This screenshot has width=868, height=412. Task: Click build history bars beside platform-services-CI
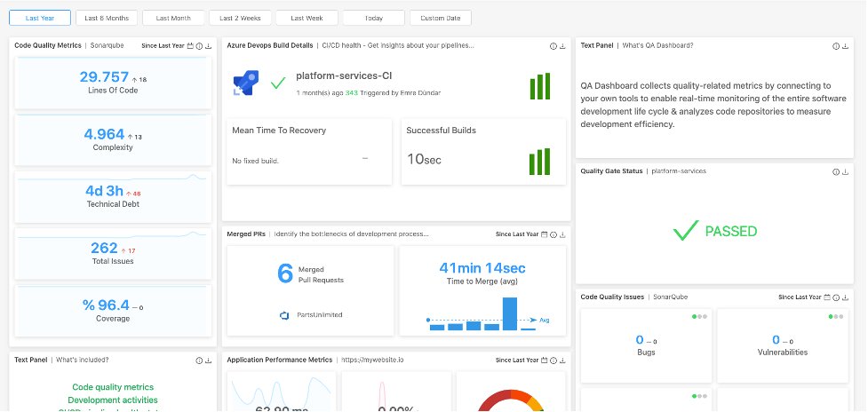coord(540,86)
